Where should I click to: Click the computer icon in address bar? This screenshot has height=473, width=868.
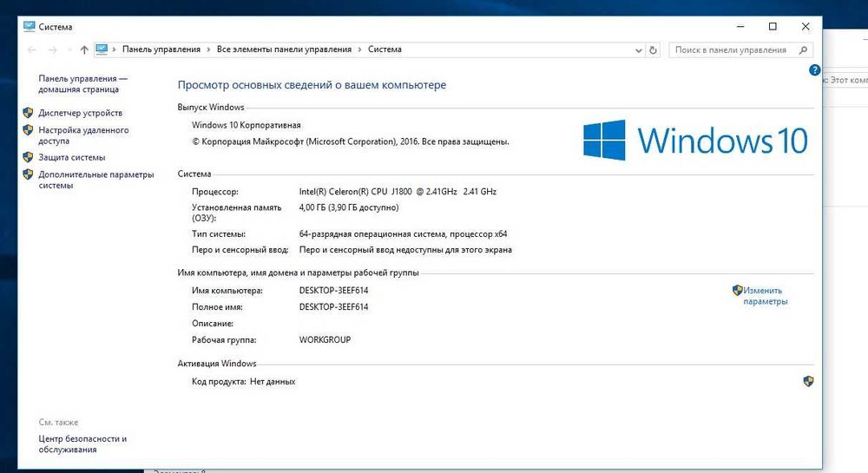point(102,49)
